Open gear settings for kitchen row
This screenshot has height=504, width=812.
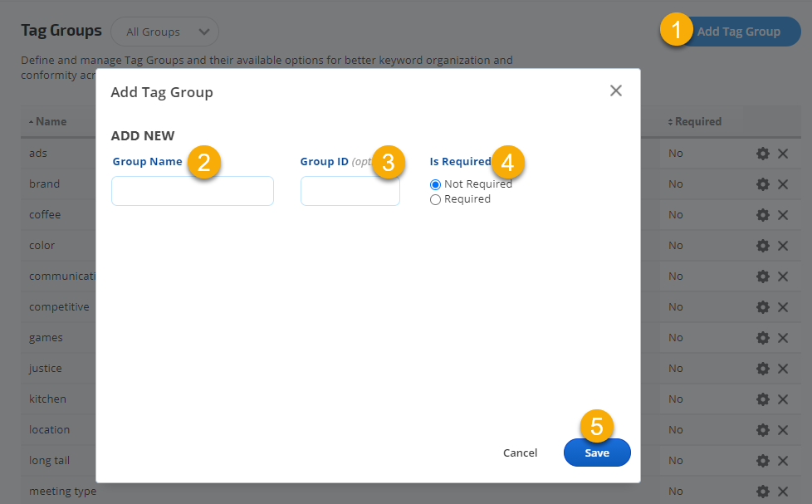click(x=762, y=399)
